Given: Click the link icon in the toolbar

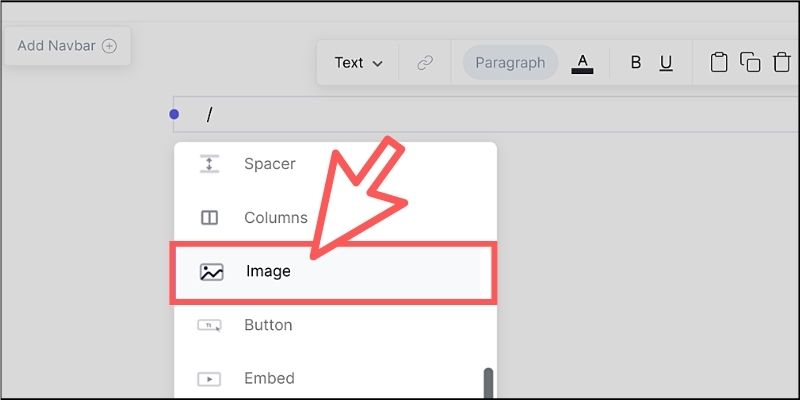Looking at the screenshot, I should [x=425, y=63].
